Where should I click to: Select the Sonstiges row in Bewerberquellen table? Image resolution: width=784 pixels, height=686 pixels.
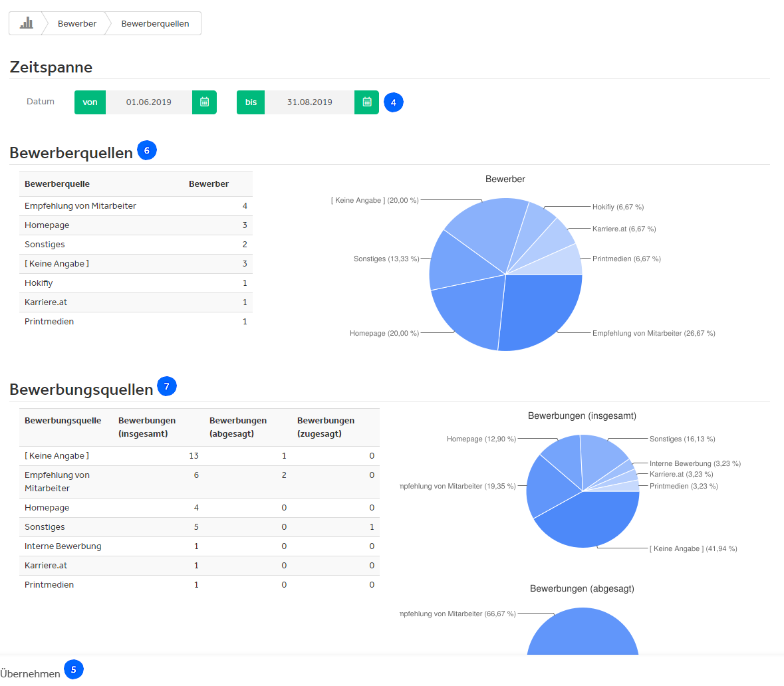click(x=136, y=245)
